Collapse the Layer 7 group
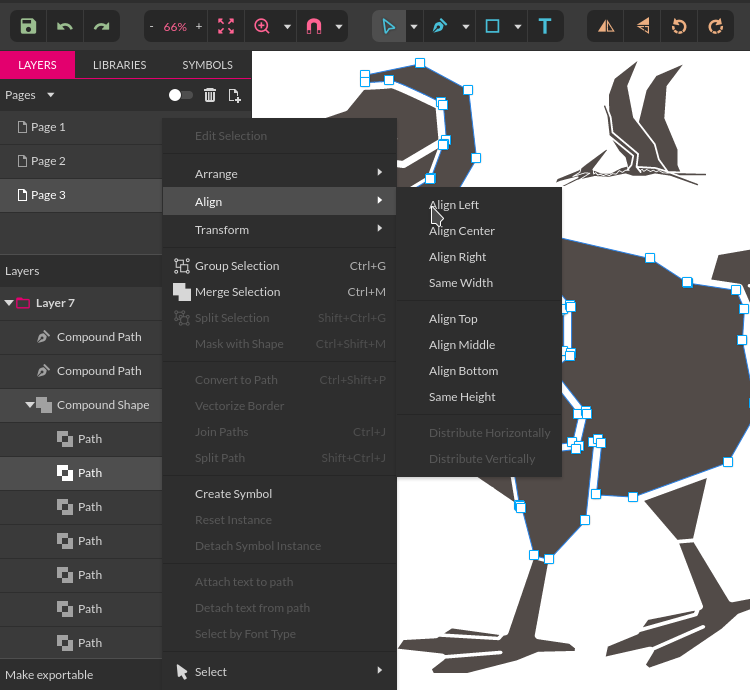This screenshot has height=690, width=750. point(9,303)
